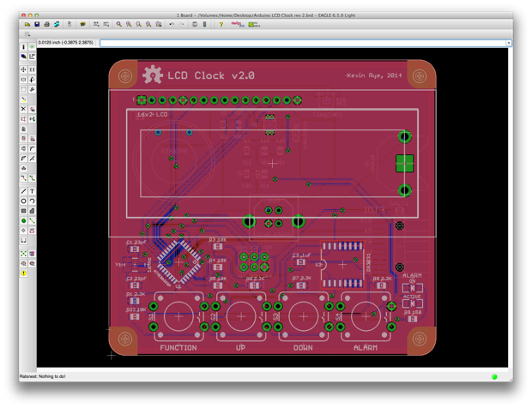Select the Rectangle tool
This screenshot has width=532, height=408.
[23, 211]
